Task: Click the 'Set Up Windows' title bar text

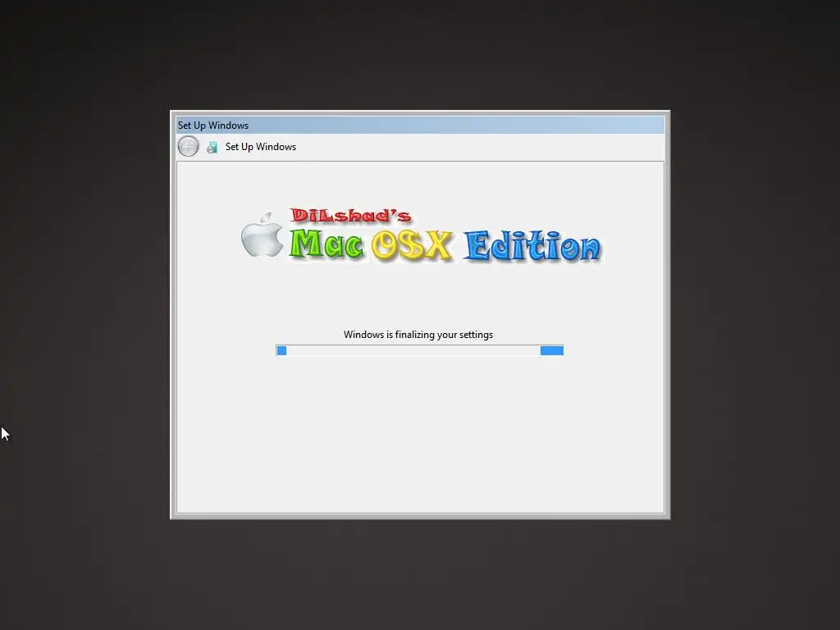Action: pos(213,126)
